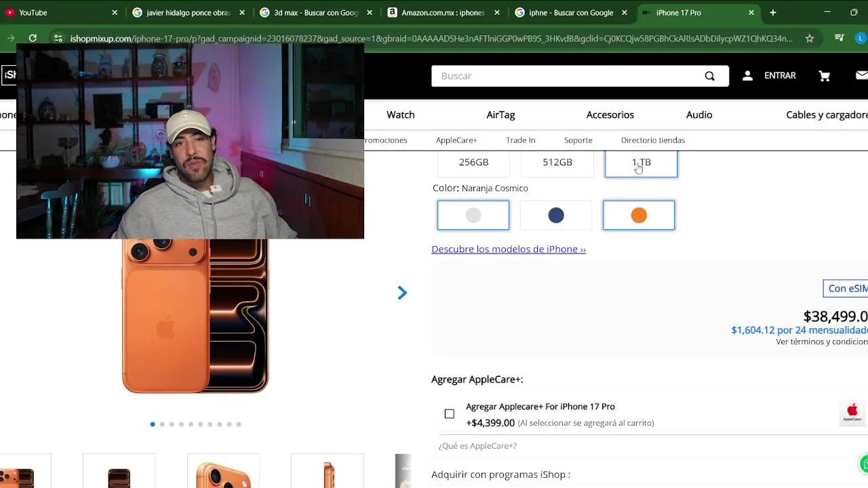Check Agregar Applecare+ For iPhone 17 Pro
Screen dimensions: 868x488
(449, 414)
